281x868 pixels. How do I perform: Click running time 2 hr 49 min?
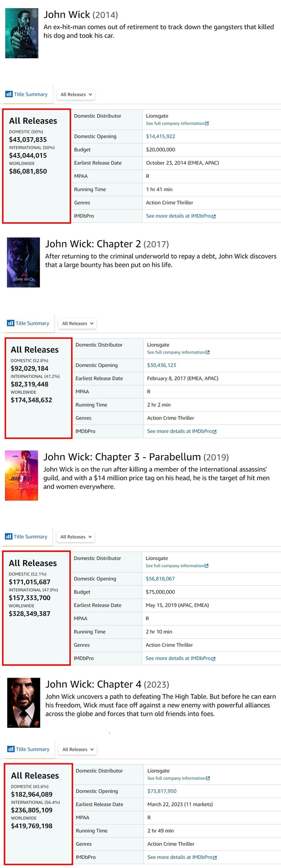161,831
